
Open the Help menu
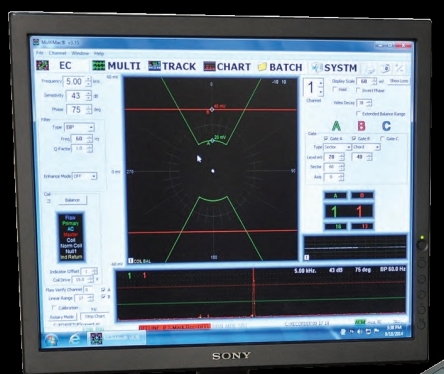coord(99,53)
